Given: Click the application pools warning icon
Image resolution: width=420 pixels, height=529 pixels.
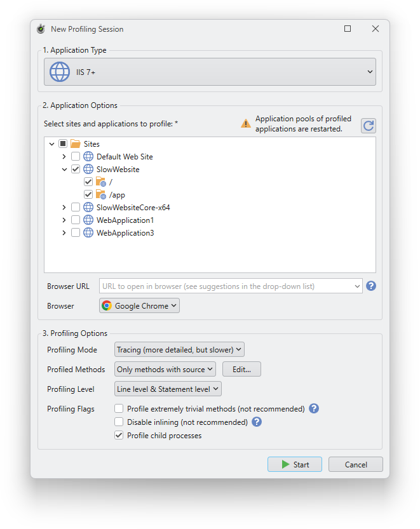Looking at the screenshot, I should pyautogui.click(x=245, y=124).
